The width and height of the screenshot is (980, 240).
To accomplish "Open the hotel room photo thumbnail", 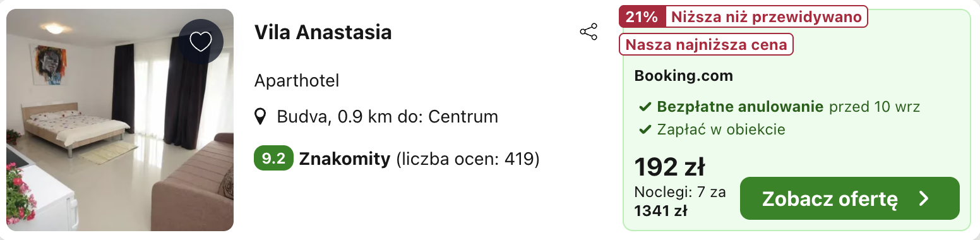I will click(120, 120).
